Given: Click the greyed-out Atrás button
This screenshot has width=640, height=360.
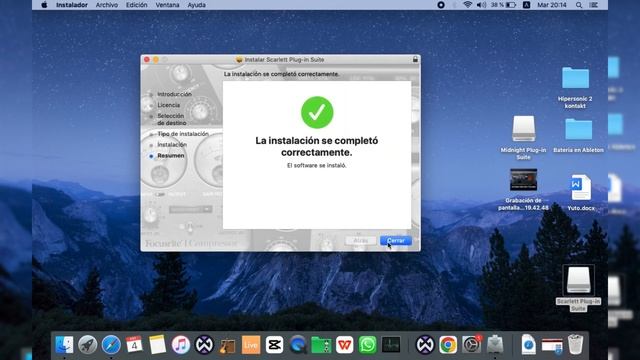Looking at the screenshot, I should (360, 241).
